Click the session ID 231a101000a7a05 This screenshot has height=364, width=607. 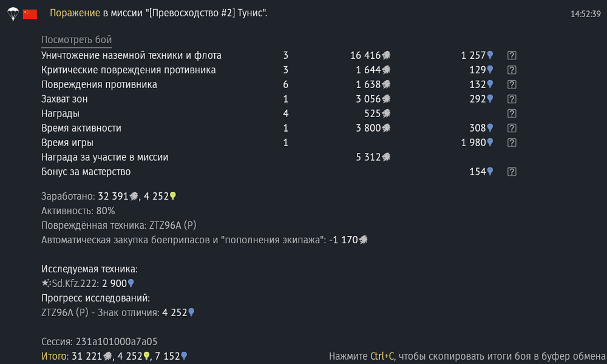(x=117, y=342)
